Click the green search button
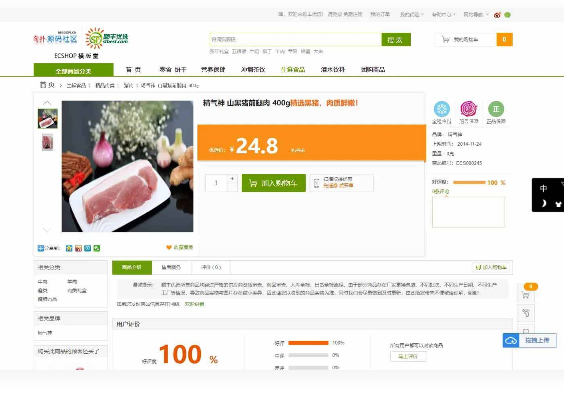The width and height of the screenshot is (564, 397). [396, 40]
